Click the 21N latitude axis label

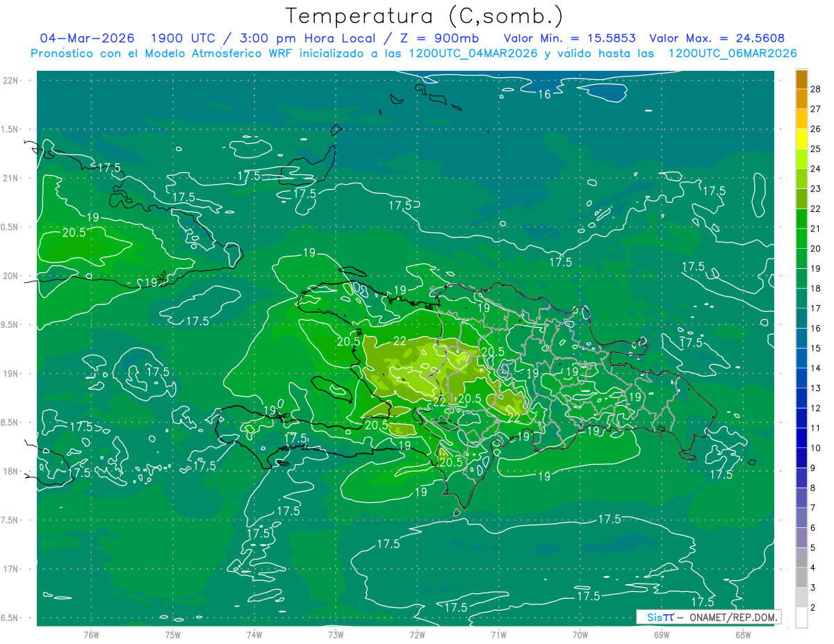click(x=10, y=178)
